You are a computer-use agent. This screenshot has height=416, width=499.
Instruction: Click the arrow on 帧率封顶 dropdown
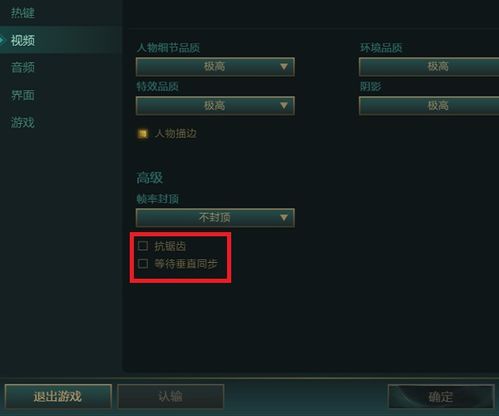(284, 218)
